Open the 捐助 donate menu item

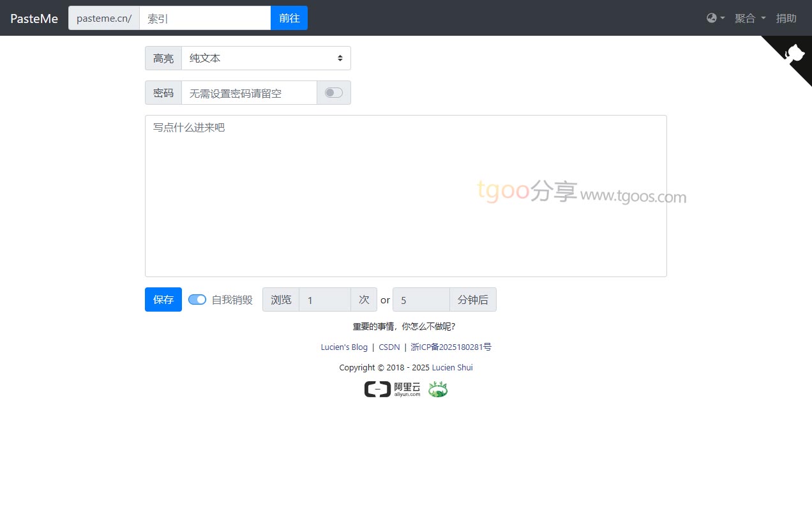[x=786, y=18]
